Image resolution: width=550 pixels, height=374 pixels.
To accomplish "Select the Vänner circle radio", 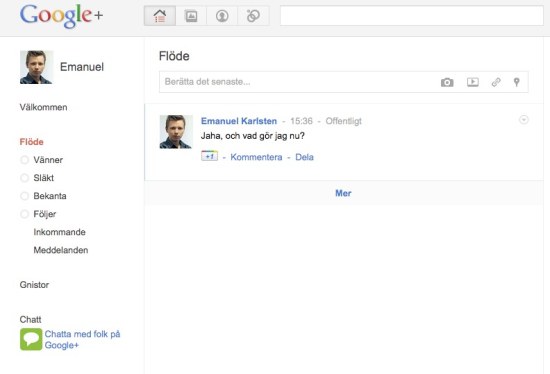I will point(25,160).
